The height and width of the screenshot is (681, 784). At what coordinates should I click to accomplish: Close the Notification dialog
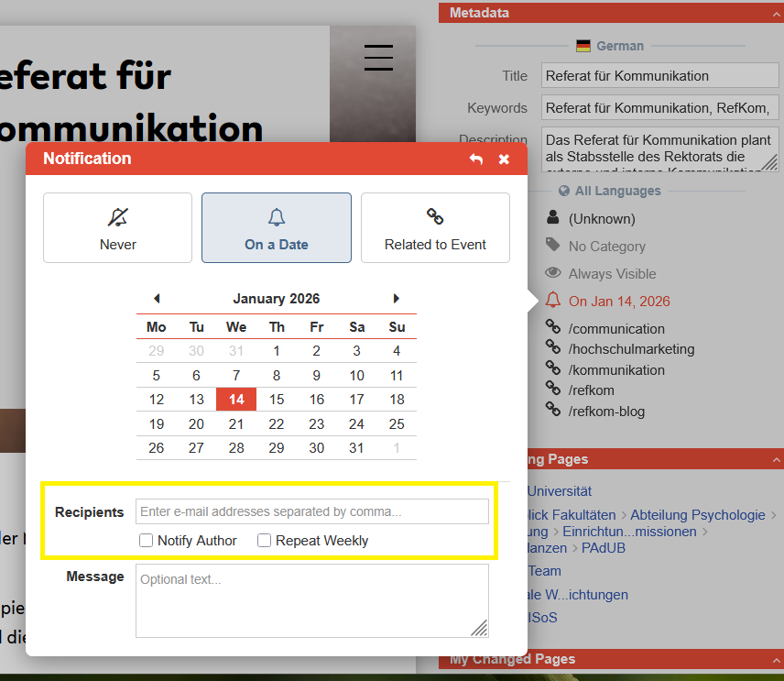(504, 159)
